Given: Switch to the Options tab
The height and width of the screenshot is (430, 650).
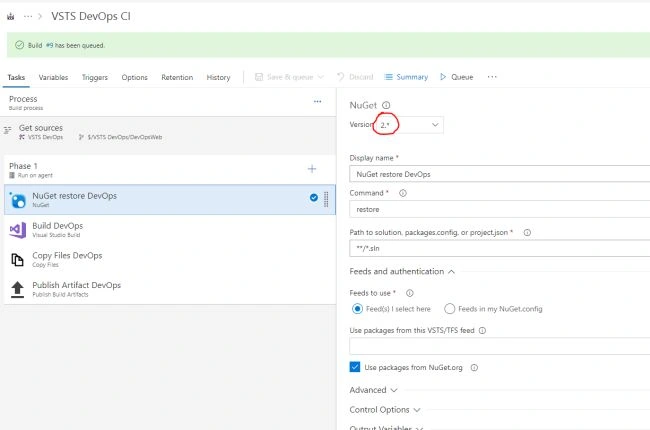Looking at the screenshot, I should [134, 78].
